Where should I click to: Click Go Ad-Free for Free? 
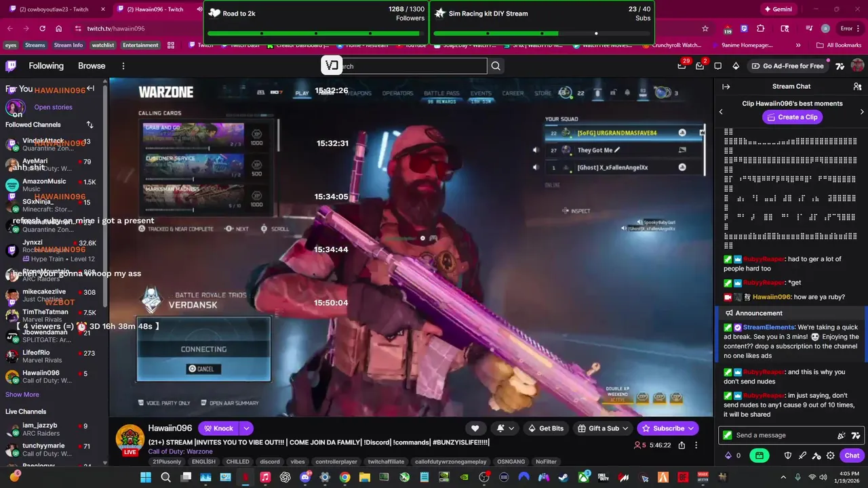[787, 66]
